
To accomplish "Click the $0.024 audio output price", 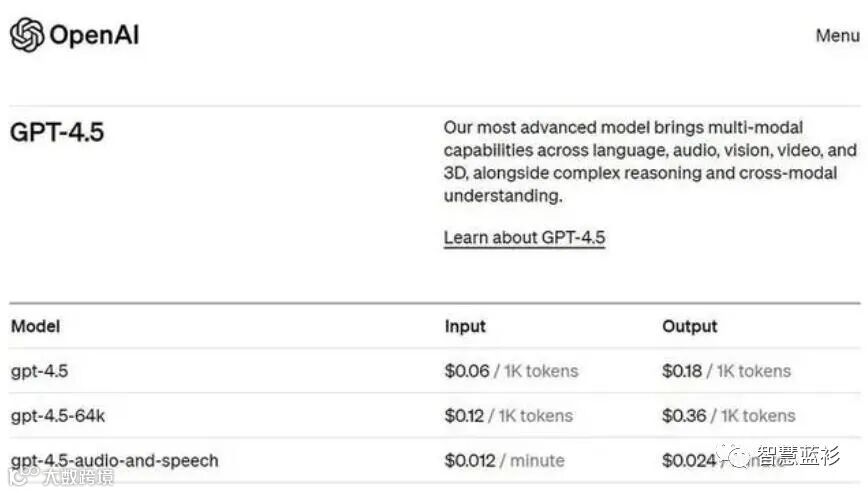I will coord(689,460).
